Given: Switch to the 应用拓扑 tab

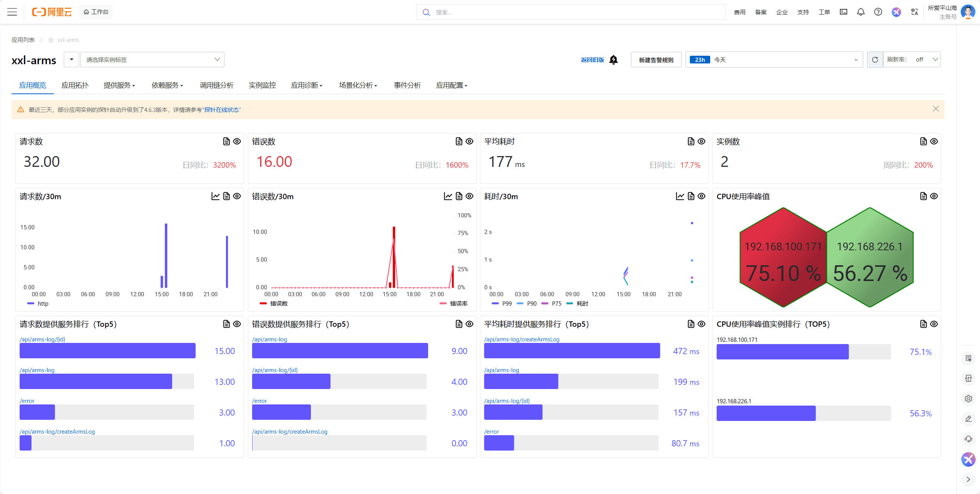Looking at the screenshot, I should pos(75,85).
